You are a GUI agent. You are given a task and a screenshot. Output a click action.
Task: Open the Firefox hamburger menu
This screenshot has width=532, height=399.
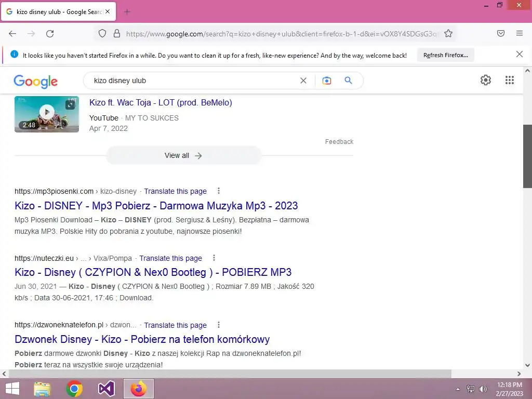coord(520,33)
